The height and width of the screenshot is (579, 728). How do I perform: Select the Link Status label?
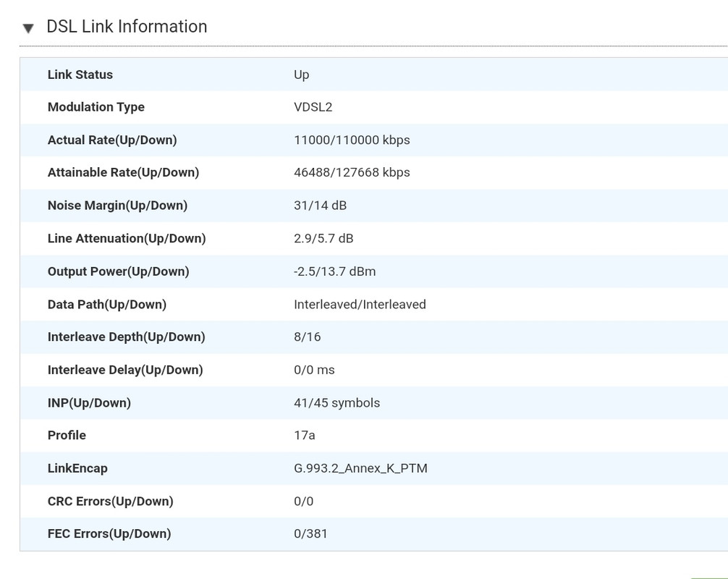tap(80, 75)
